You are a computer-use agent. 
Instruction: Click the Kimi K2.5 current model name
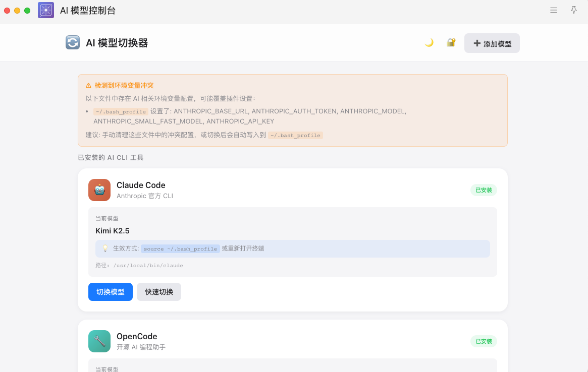pyautogui.click(x=113, y=231)
